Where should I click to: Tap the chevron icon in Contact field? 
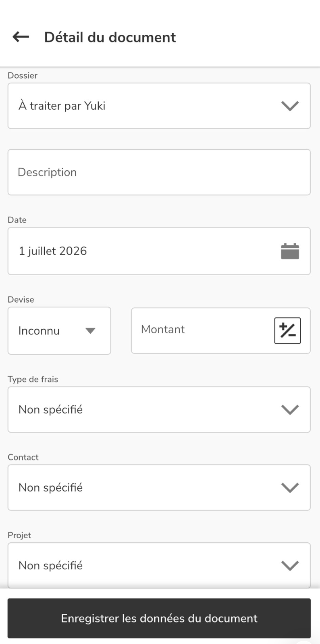click(290, 487)
